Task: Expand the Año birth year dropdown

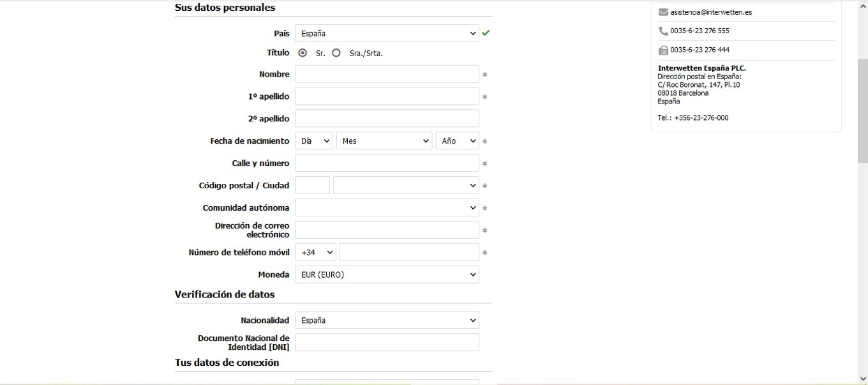Action: 457,141
